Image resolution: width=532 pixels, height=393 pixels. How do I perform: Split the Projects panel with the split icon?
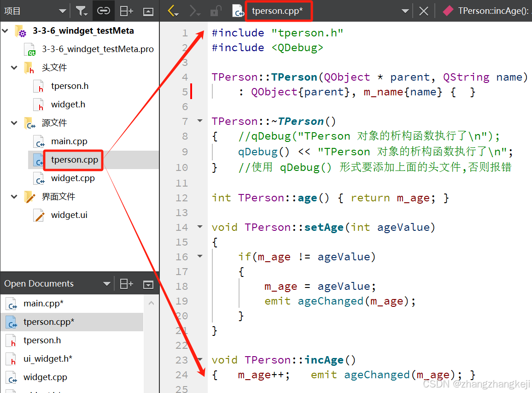tap(126, 11)
